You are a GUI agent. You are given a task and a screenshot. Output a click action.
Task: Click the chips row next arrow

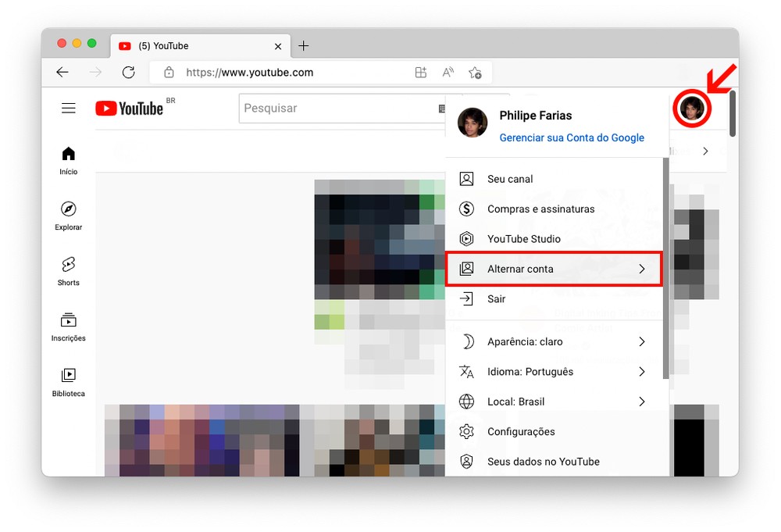705,151
